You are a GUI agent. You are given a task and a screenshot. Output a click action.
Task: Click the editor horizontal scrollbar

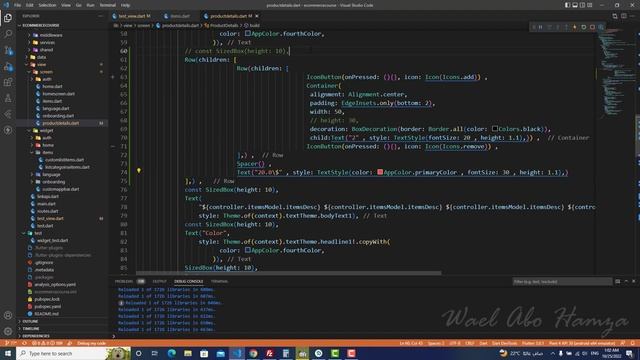[288, 273]
